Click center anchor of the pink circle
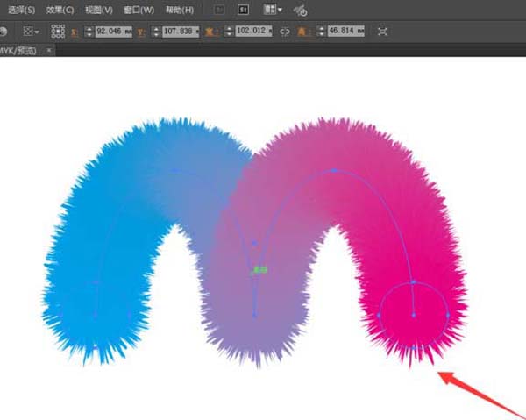526x420 pixels. coord(414,315)
